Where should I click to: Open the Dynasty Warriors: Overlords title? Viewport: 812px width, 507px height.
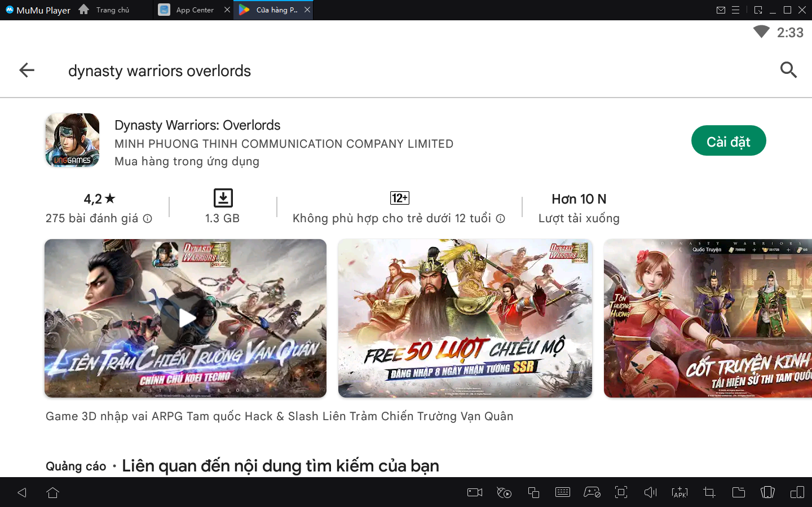point(197,125)
